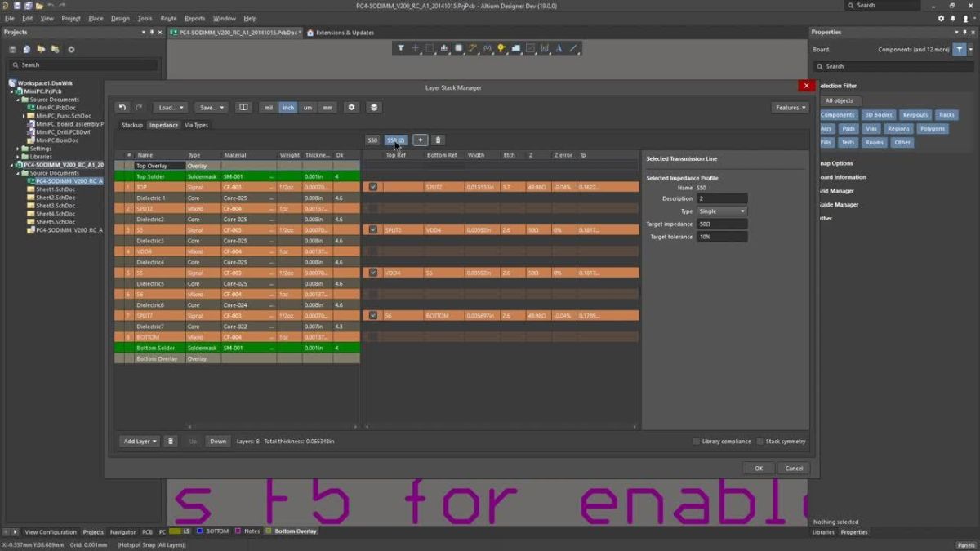Click the Down button to move a layer
Viewport: 980px width, 551px height.
[217, 441]
